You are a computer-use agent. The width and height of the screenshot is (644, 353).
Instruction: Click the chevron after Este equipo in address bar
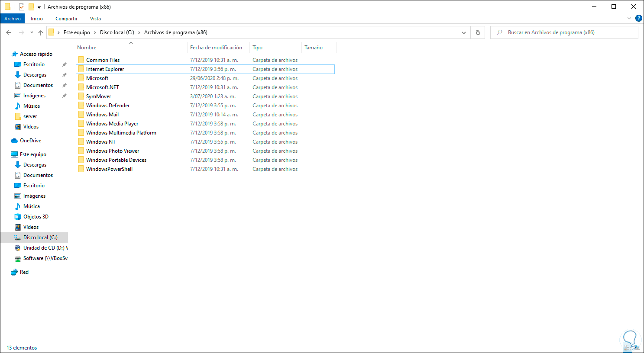95,32
